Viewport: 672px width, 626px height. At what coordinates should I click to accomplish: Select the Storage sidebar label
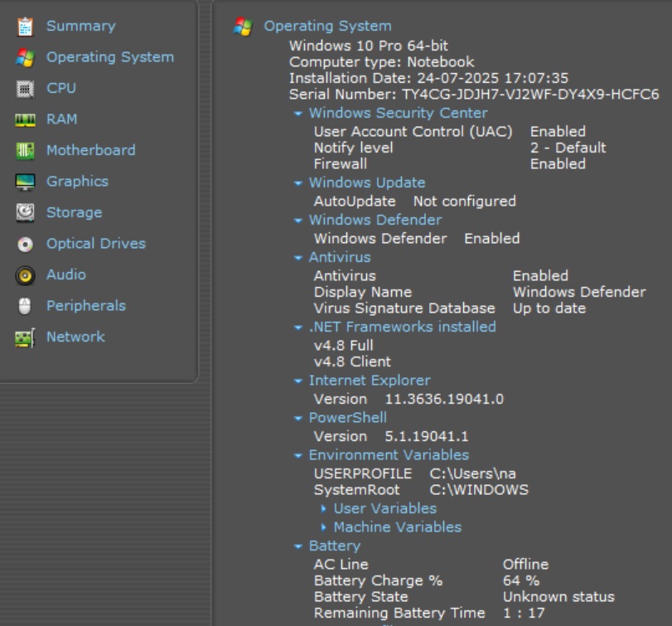pyautogui.click(x=74, y=213)
